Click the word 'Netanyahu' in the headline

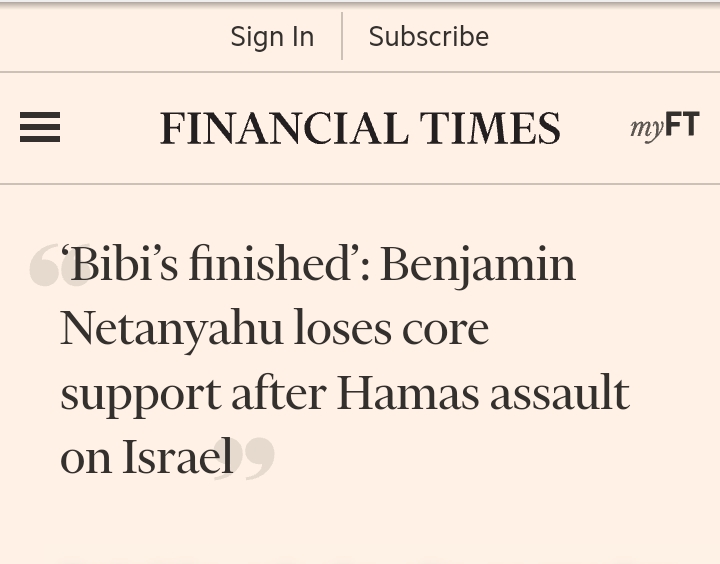[171, 330]
